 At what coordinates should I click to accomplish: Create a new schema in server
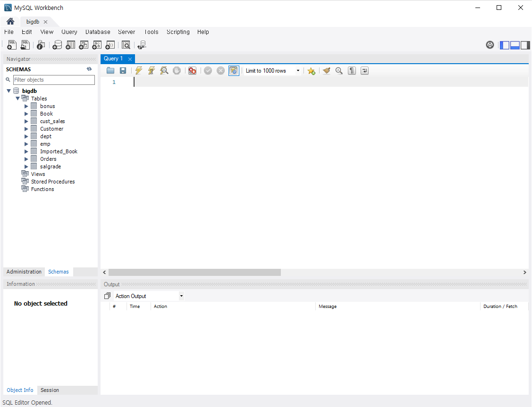[x=57, y=45]
